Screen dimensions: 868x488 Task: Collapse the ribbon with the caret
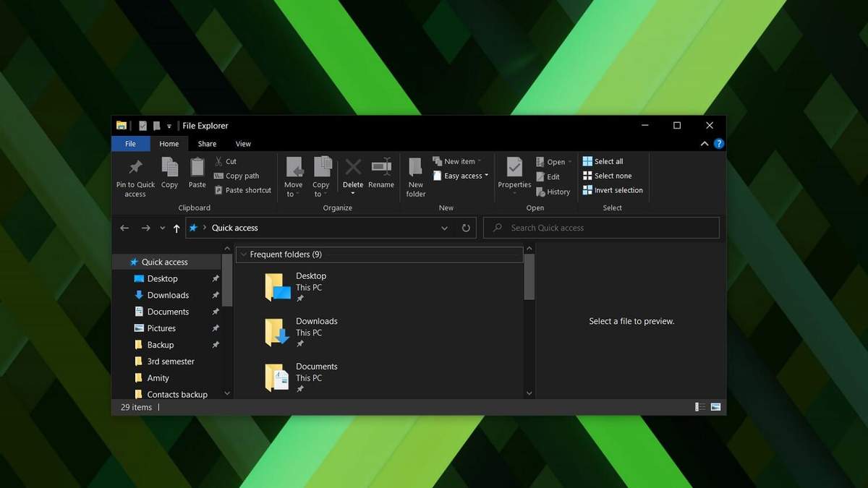tap(705, 144)
